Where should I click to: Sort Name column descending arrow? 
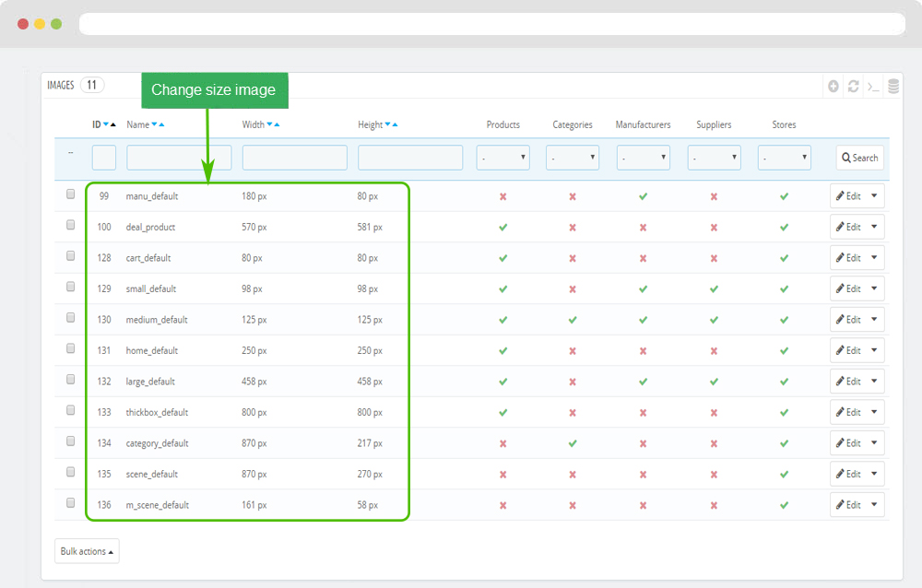pos(154,124)
